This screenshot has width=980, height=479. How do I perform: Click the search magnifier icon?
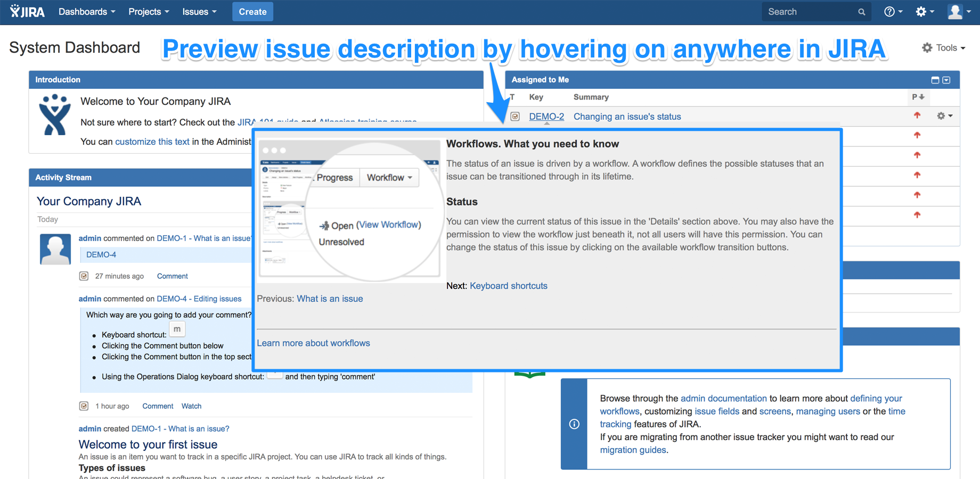862,12
